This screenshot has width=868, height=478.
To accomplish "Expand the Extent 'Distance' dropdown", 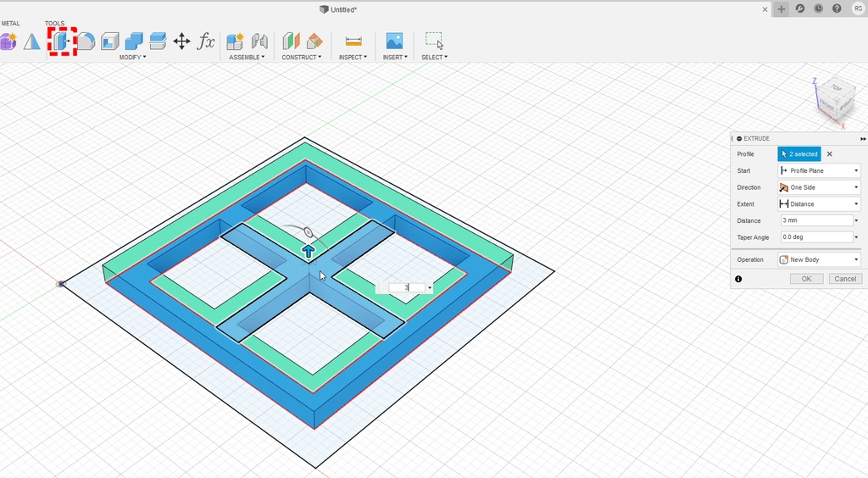I will tap(819, 204).
